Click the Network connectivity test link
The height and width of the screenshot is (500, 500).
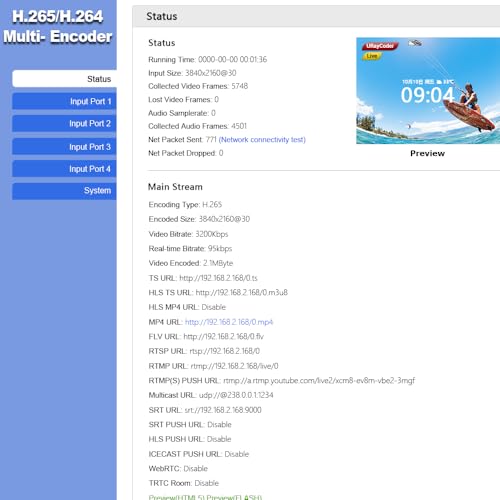pyautogui.click(x=262, y=140)
